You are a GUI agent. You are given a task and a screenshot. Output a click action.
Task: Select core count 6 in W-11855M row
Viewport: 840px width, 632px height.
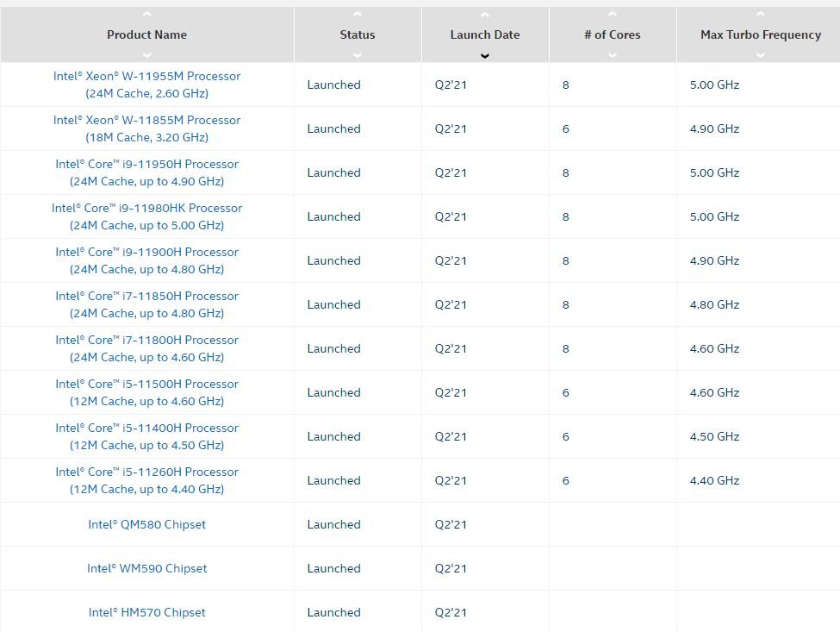pyautogui.click(x=566, y=128)
